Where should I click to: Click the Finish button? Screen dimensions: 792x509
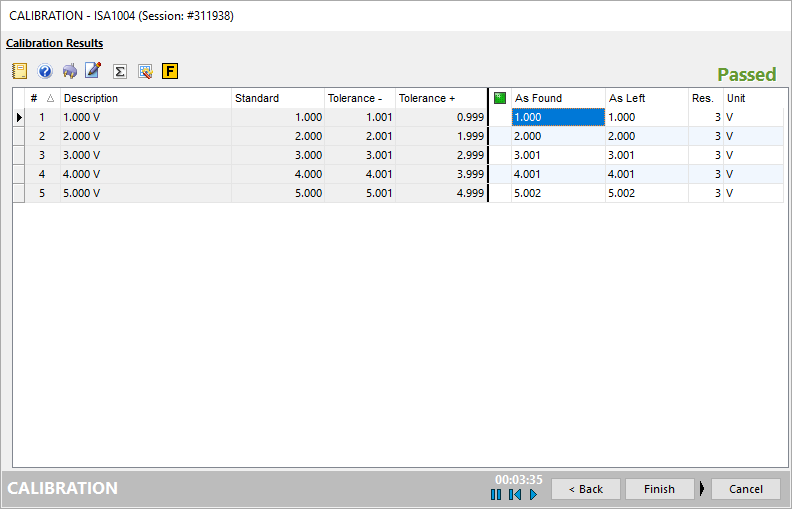click(659, 489)
